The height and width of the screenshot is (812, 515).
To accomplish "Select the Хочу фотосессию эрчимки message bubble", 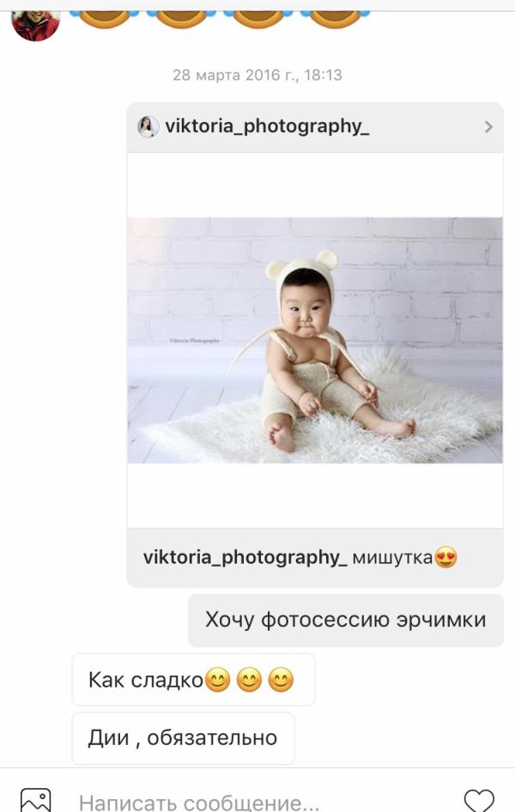I will click(x=346, y=620).
